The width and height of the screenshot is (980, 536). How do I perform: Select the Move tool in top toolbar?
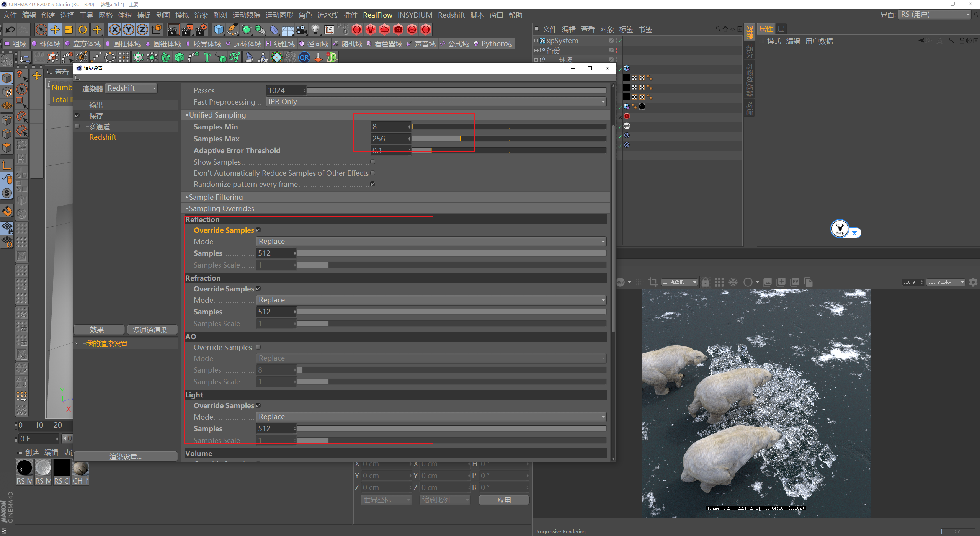[x=55, y=29]
